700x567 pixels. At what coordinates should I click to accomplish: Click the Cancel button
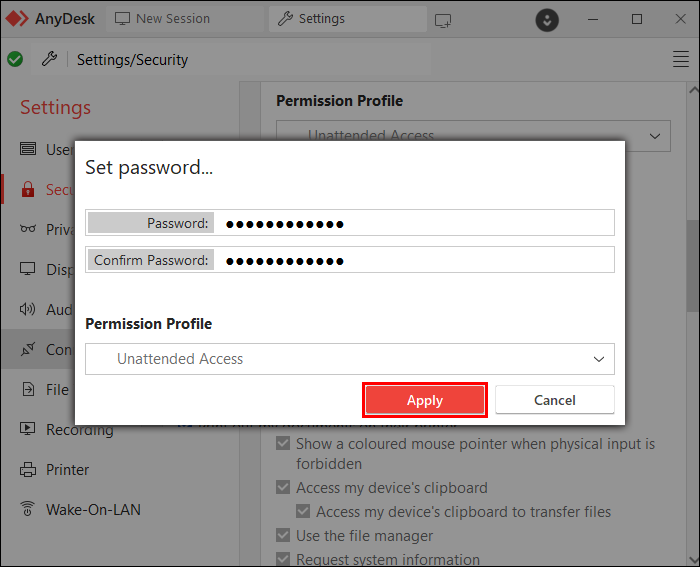click(x=554, y=400)
